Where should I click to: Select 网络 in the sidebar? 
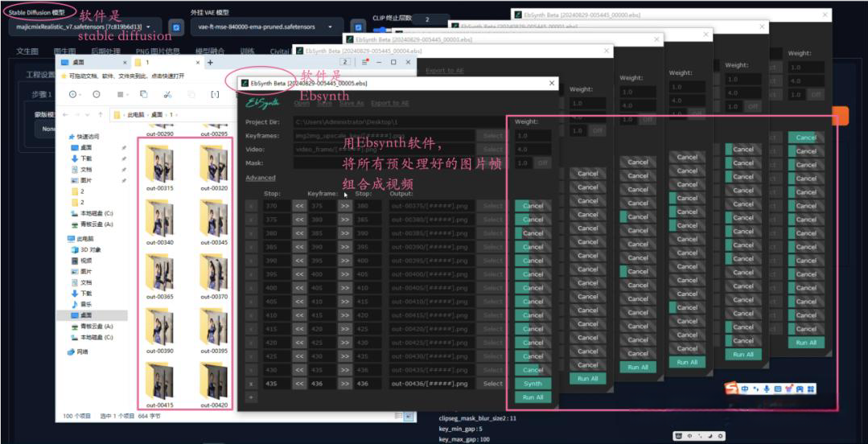77,351
